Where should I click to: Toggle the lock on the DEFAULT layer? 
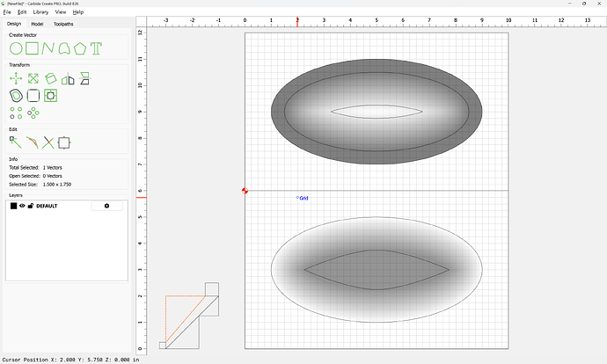pos(30,206)
